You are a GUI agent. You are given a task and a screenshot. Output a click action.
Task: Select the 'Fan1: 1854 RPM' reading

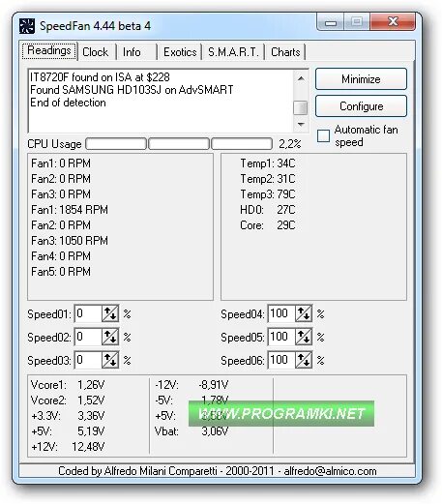[x=70, y=210]
